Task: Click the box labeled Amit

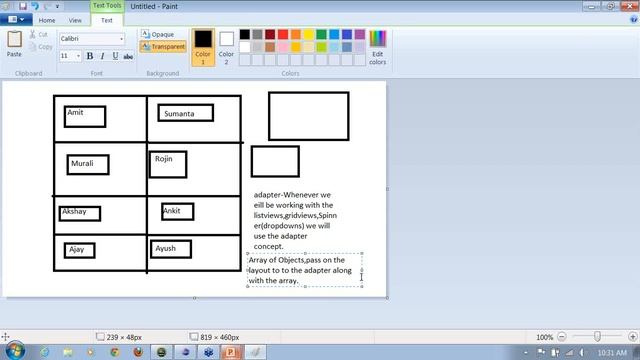Action: [x=85, y=116]
